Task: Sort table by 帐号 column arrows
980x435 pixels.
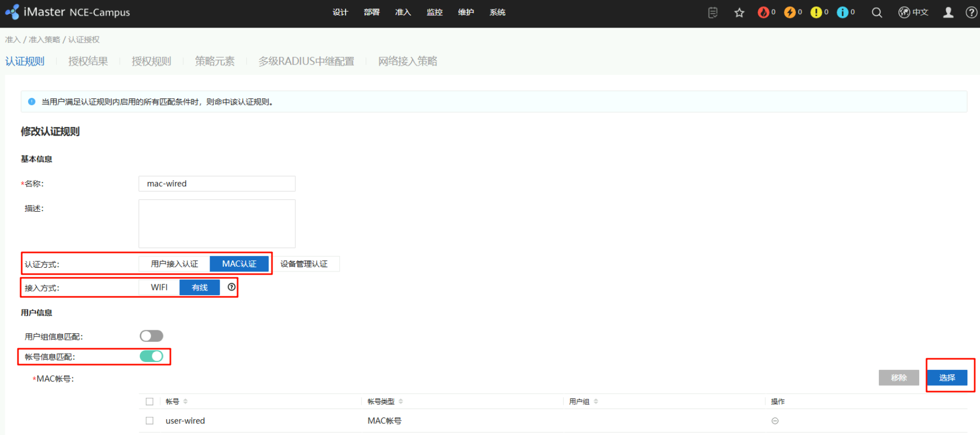Action: coord(185,402)
